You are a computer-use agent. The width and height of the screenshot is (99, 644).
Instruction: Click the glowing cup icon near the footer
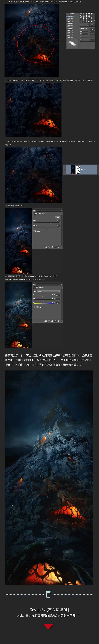click(48, 594)
